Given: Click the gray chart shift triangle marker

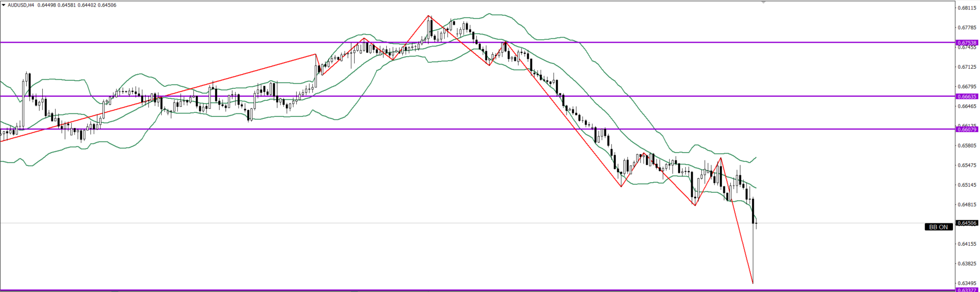Looking at the screenshot, I should 764,3.
